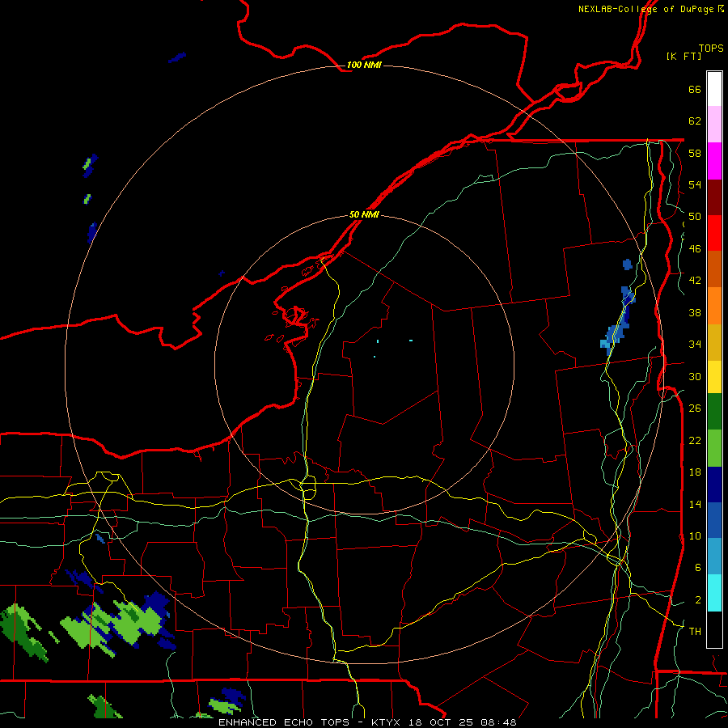Click the "54" legend value
The image size is (728, 728).
pyautogui.click(x=695, y=184)
